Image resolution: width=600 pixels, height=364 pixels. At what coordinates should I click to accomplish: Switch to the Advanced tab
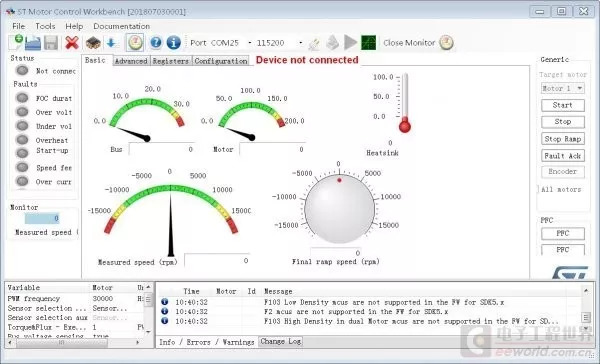pos(131,61)
